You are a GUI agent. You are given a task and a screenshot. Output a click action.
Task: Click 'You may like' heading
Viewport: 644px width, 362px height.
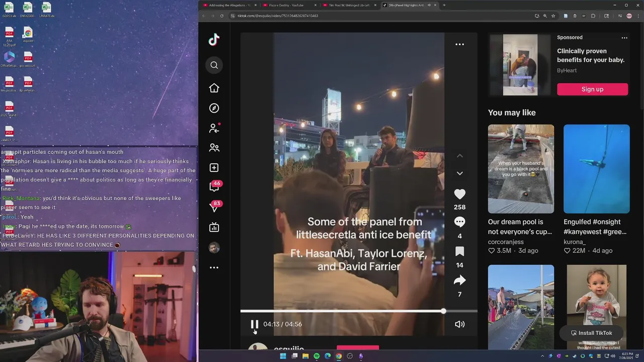coord(512,113)
